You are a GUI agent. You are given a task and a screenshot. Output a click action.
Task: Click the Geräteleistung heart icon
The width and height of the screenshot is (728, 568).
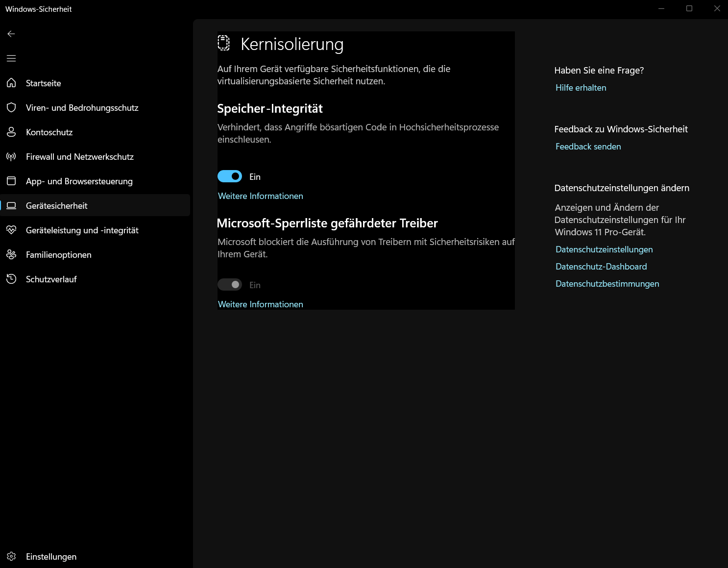tap(11, 230)
